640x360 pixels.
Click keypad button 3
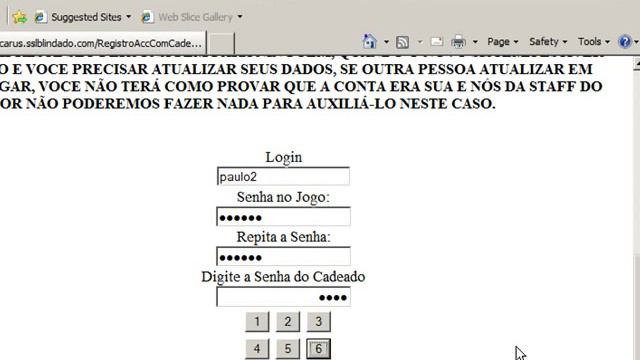pyautogui.click(x=319, y=322)
